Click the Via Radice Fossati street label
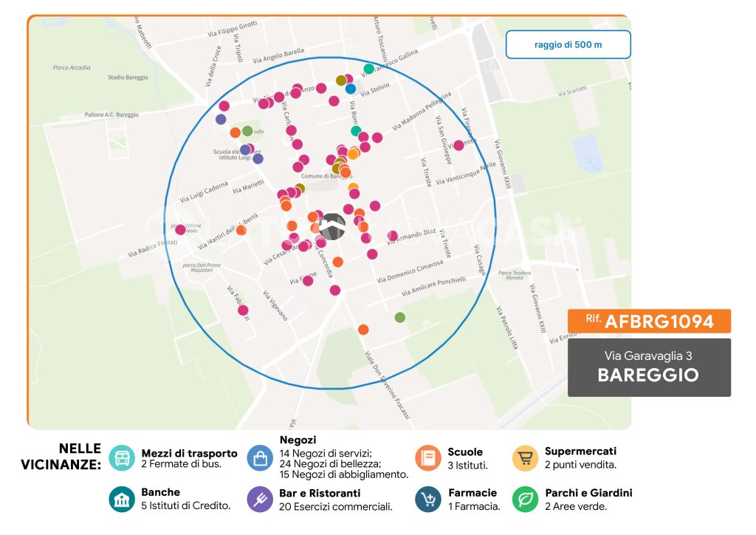Viewport: 756px width, 535px height. tap(152, 248)
